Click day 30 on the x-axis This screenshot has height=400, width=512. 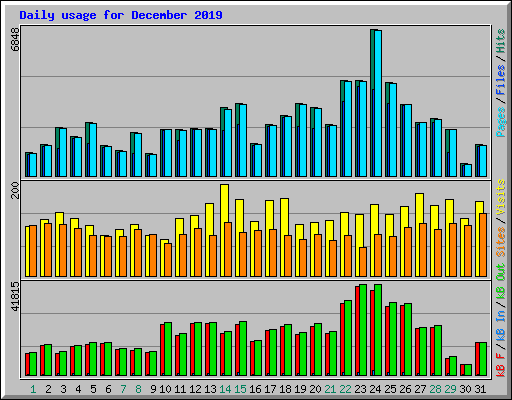[465, 389]
